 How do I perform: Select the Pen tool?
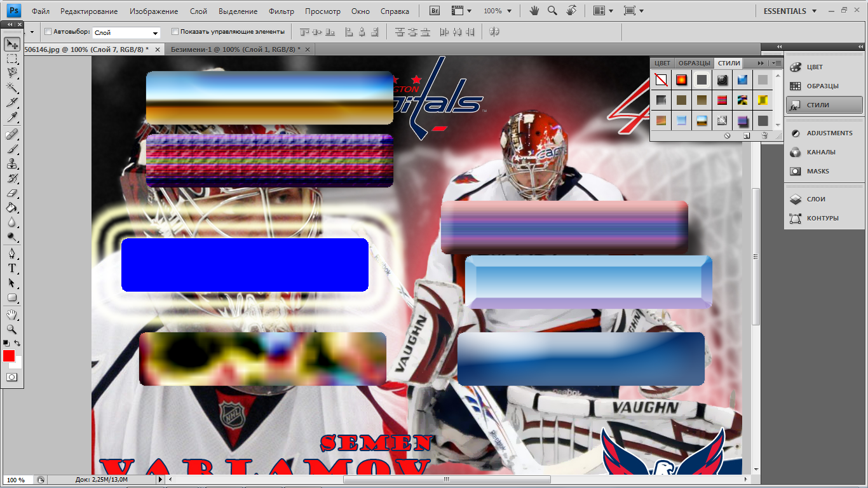pyautogui.click(x=12, y=254)
